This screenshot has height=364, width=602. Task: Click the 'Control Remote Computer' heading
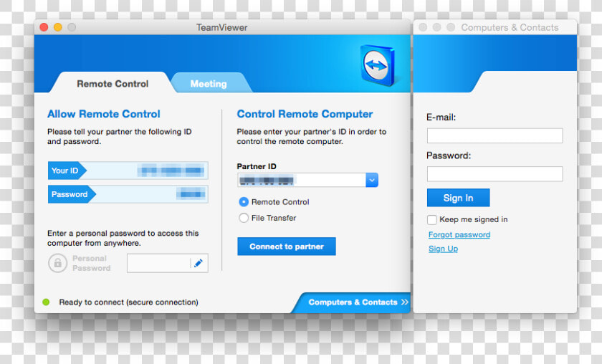point(305,114)
